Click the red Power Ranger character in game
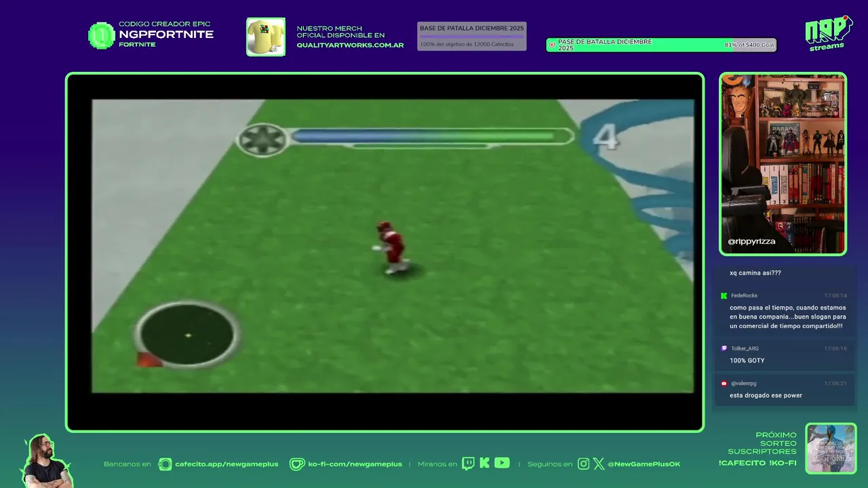Viewport: 868px width, 488px height. (x=391, y=247)
